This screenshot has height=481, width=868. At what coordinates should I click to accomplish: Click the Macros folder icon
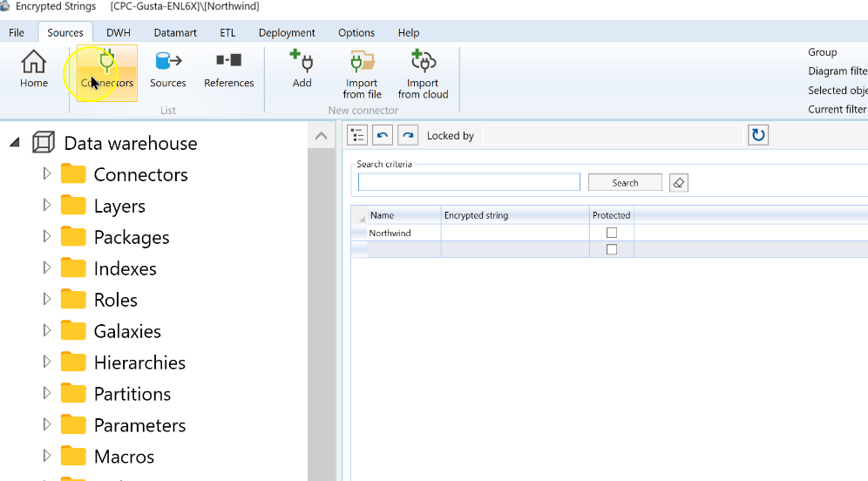click(x=73, y=456)
